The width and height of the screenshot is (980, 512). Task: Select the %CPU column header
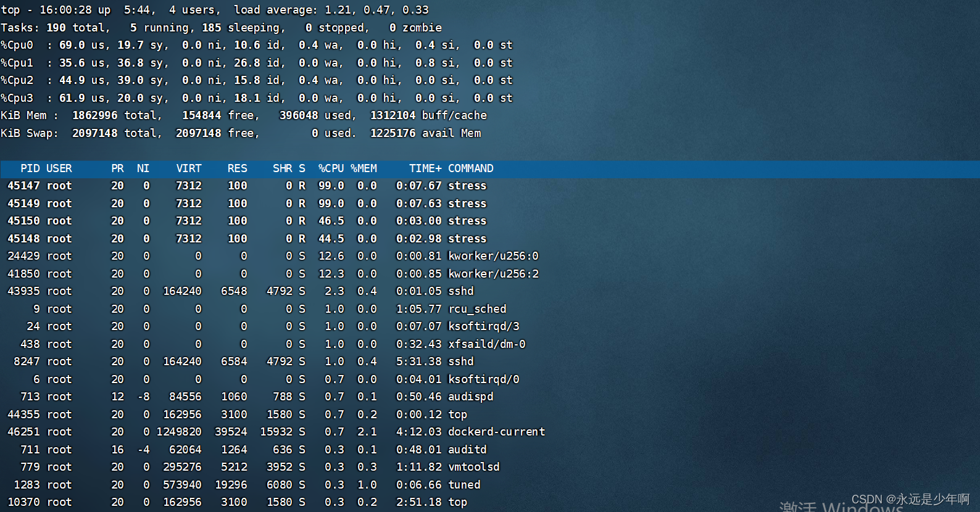point(331,168)
